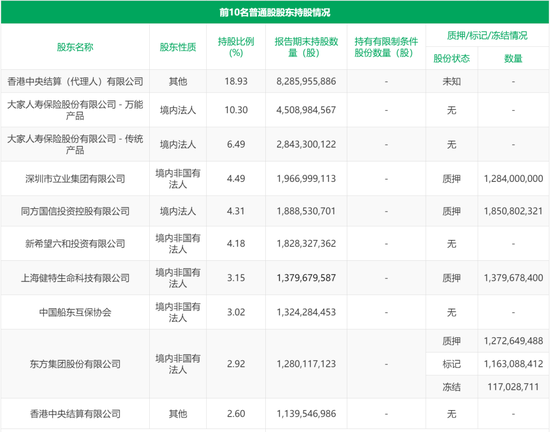Image resolution: width=550 pixels, height=432 pixels.
Task: Select shareholder 同方国信投资控股有限公司
Action: pyautogui.click(x=75, y=211)
